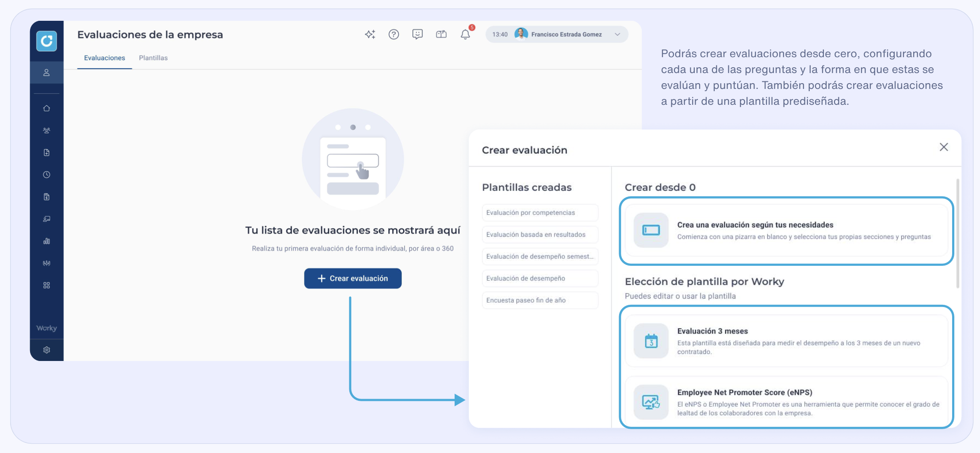Open notifications bell with red badge

[x=466, y=34]
